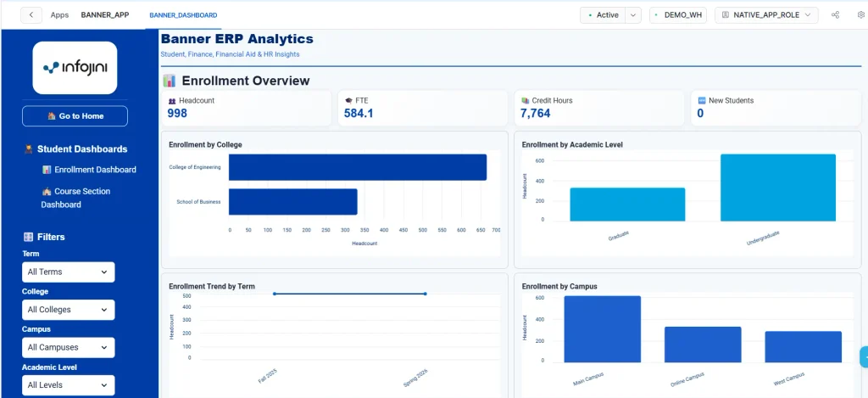This screenshot has height=398, width=868.
Task: Open the settings gear icon
Action: tap(861, 15)
